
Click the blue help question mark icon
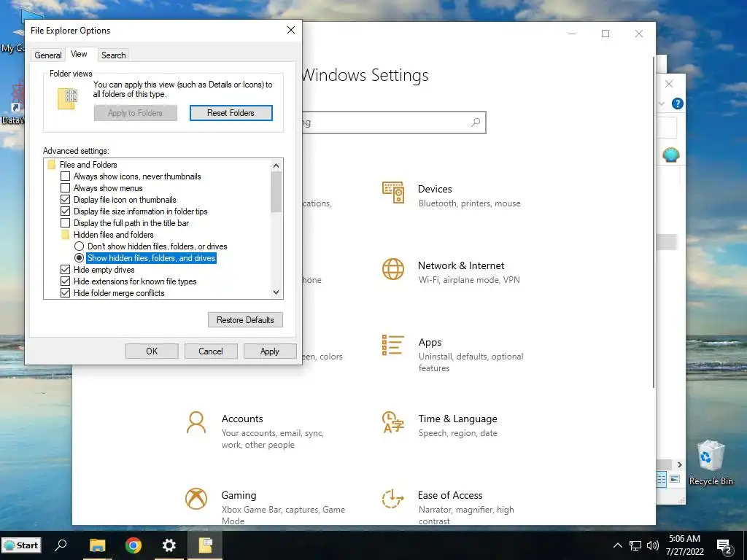(x=677, y=104)
